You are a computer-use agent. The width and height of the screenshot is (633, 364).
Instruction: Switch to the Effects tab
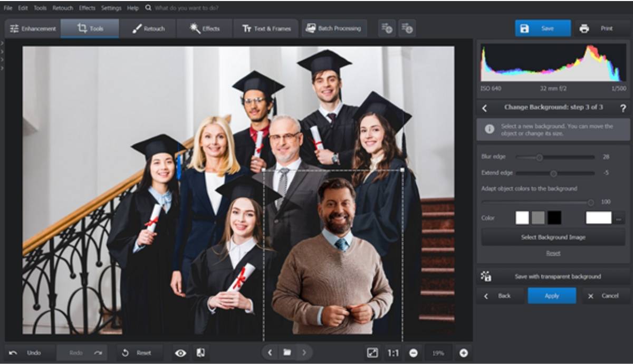point(205,28)
